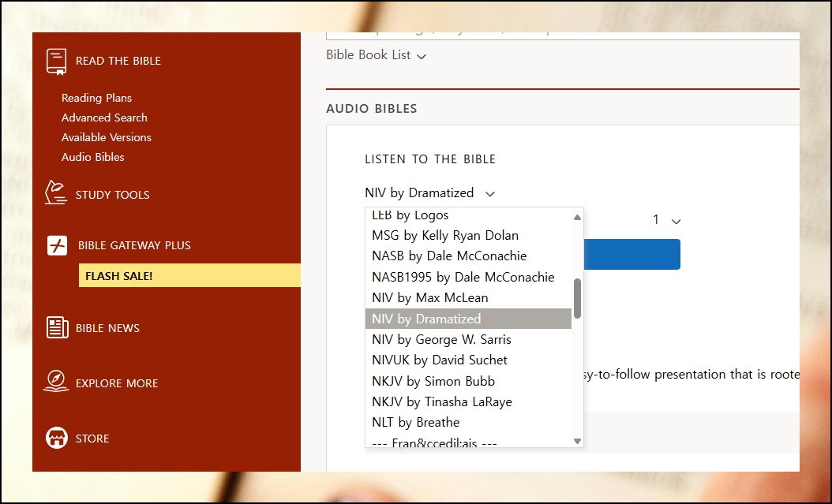This screenshot has width=832, height=504.
Task: Open Available Versions link
Action: [107, 137]
